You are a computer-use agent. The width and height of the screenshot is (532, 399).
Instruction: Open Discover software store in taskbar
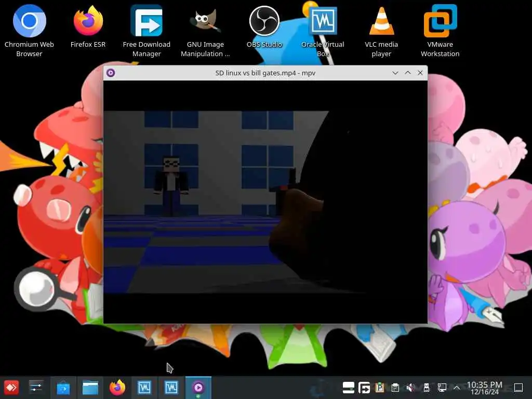63,388
